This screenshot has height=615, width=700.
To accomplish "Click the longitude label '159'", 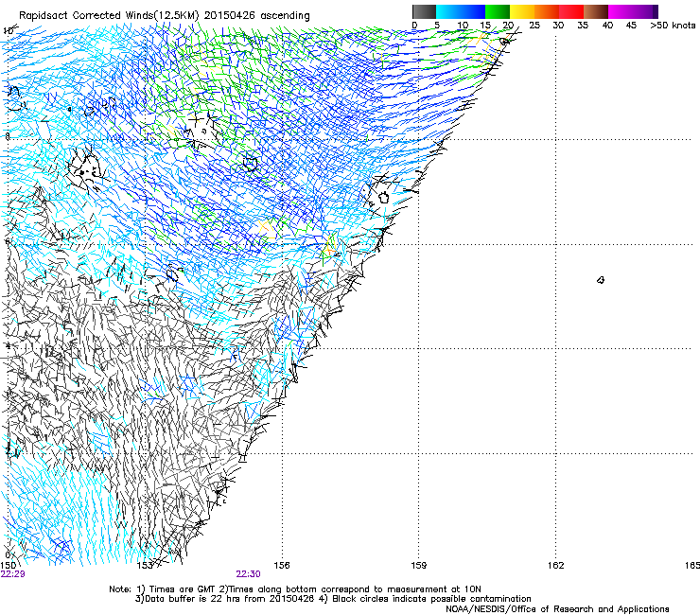I will [x=419, y=566].
